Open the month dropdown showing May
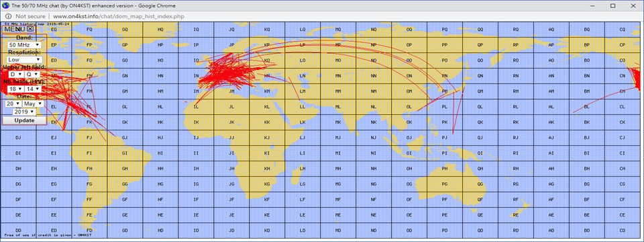The height and width of the screenshot is (242, 644). tap(32, 104)
